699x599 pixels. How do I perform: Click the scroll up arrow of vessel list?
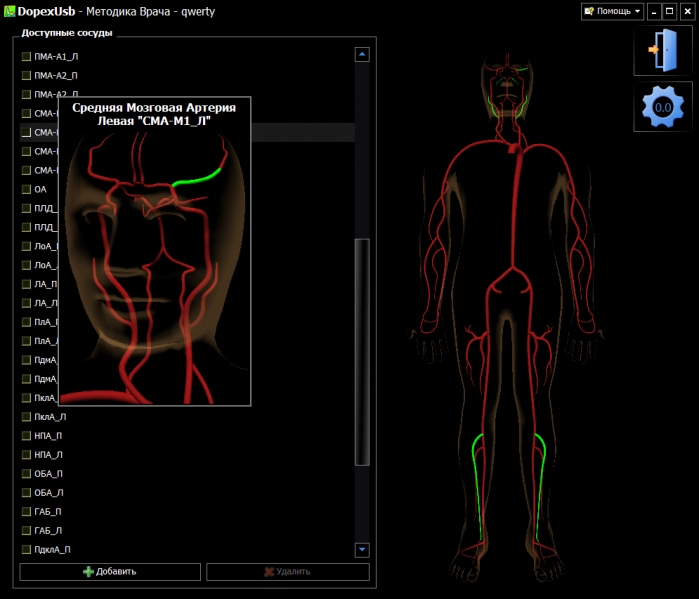[362, 56]
